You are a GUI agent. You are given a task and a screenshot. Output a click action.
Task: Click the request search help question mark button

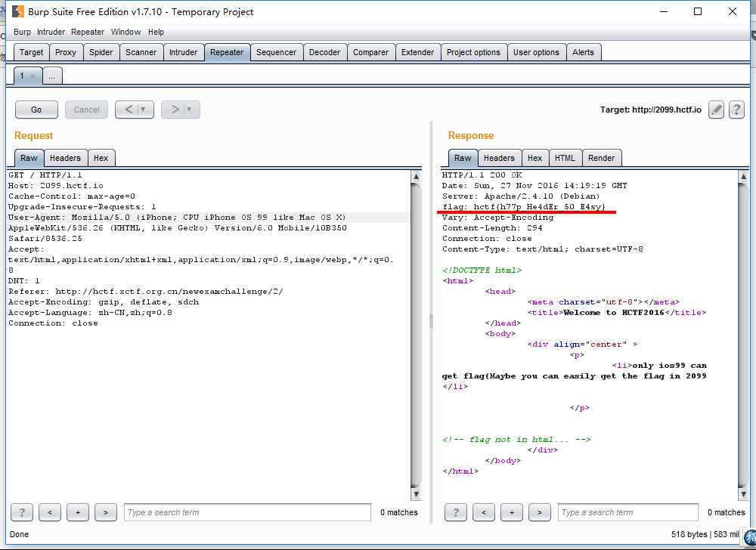(x=22, y=512)
